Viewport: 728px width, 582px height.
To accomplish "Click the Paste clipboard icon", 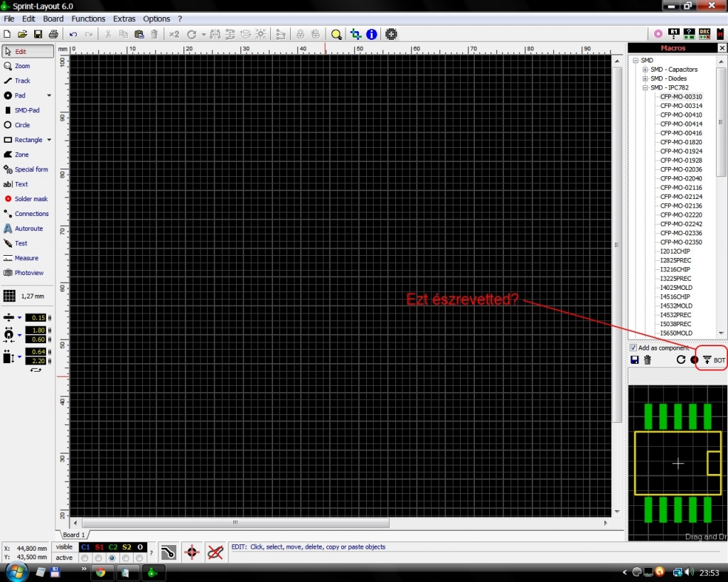I will pyautogui.click(x=139, y=34).
